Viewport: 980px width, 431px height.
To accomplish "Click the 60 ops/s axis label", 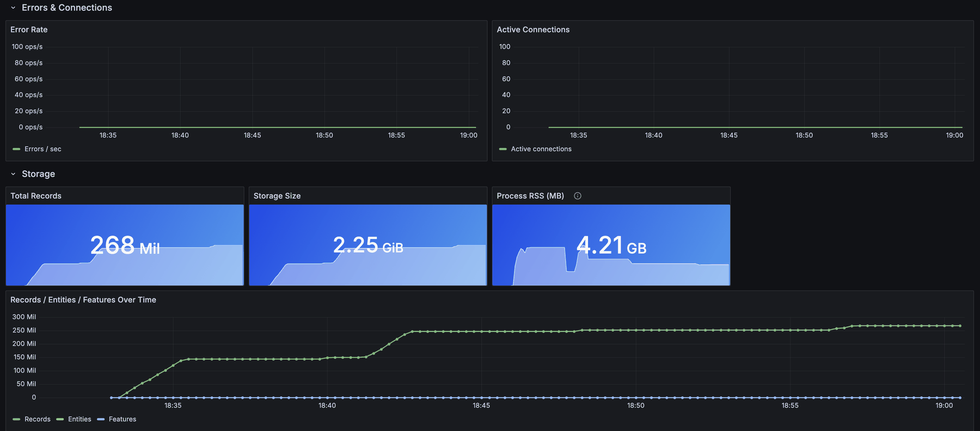I will tap(28, 79).
